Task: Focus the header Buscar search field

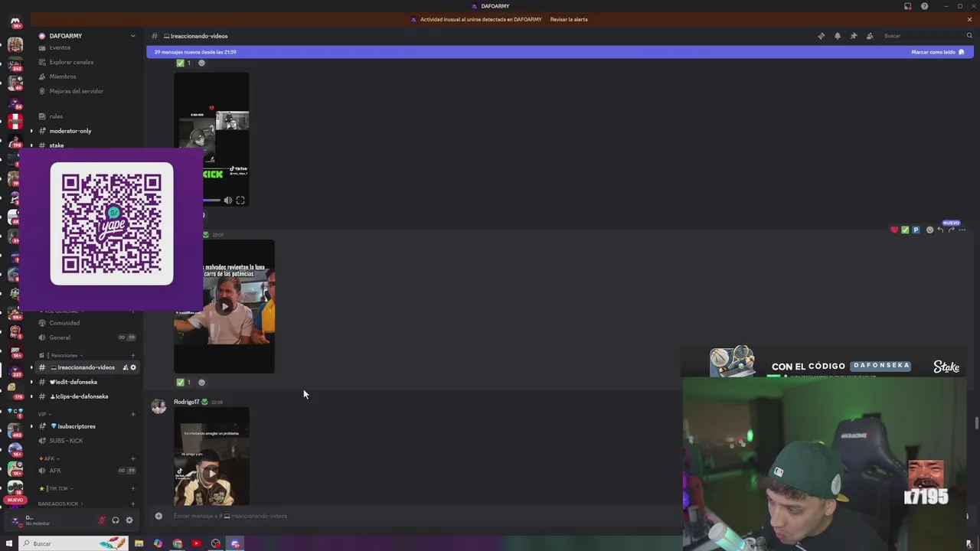Action: click(923, 36)
